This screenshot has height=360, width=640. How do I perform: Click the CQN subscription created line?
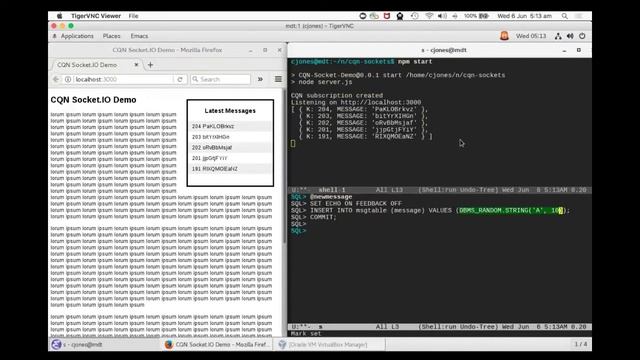point(337,96)
